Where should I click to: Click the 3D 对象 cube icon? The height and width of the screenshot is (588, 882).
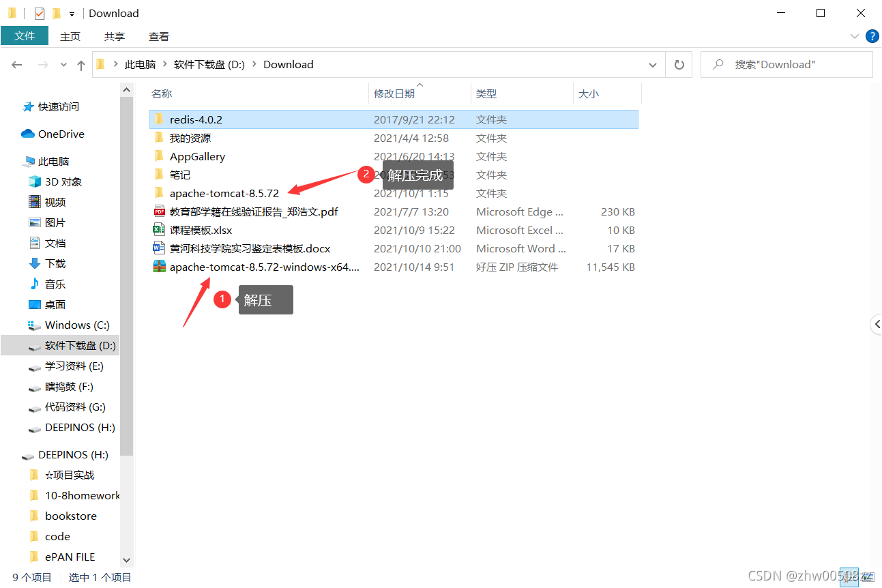click(x=35, y=181)
